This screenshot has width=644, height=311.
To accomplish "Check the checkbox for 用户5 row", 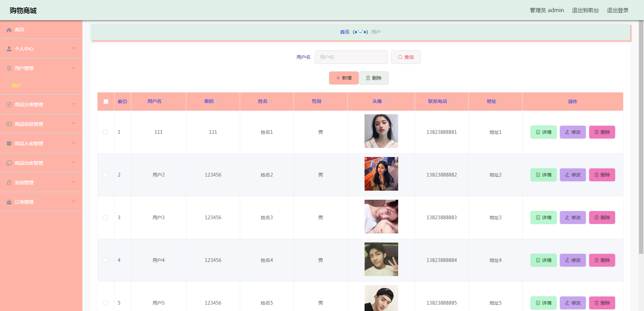I will tap(105, 303).
